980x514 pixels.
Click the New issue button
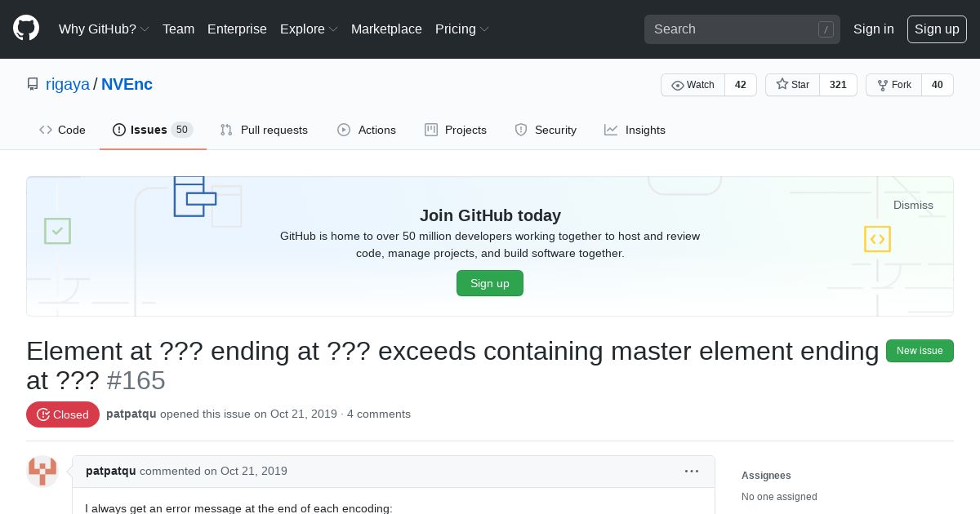tap(920, 351)
